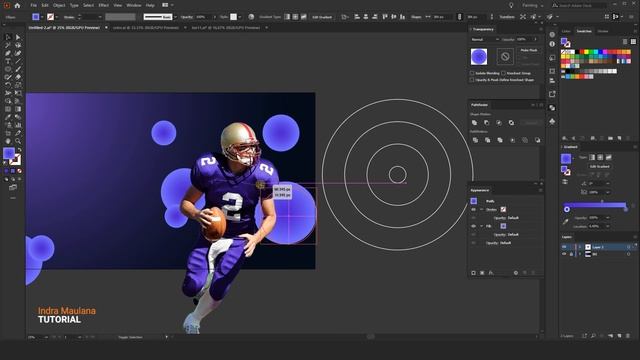Viewport: 640px width, 360px height.
Task: Select the Line Segment tool
Action: click(x=18, y=61)
